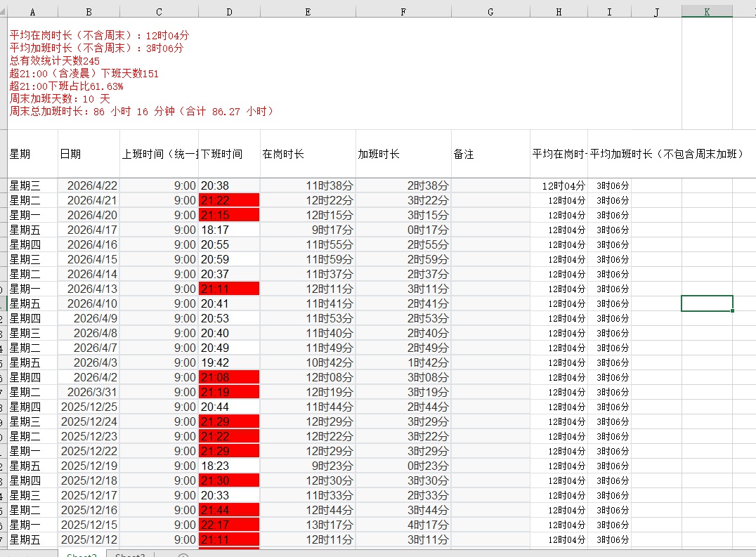Click the red '21:30' off-work cell
This screenshot has width=756, height=557.
(x=229, y=480)
